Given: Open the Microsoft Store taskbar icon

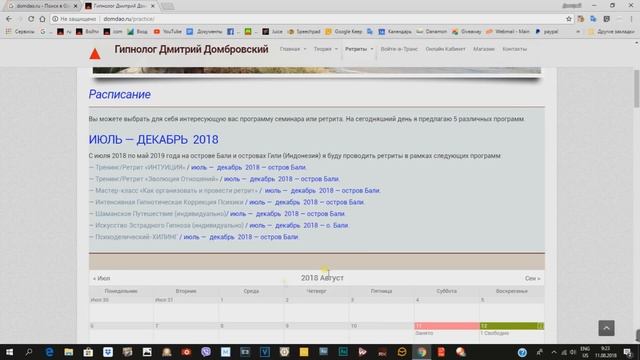Looking at the screenshot, I should click(x=88, y=352).
